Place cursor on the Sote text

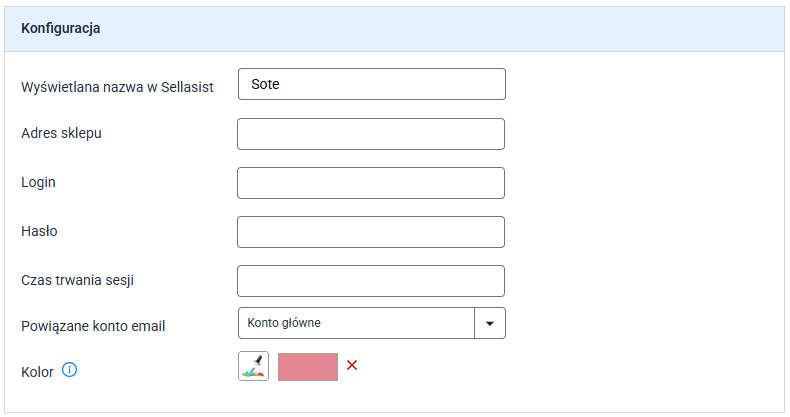tap(266, 85)
